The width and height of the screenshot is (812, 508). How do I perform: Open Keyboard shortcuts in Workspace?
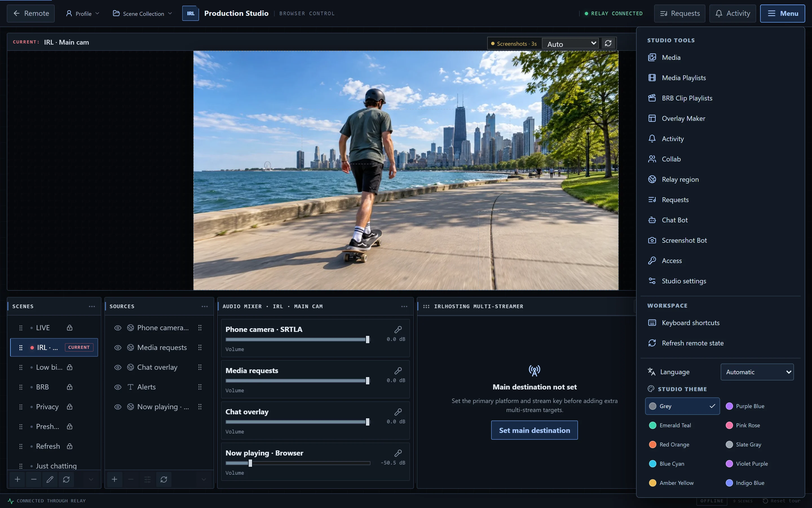tap(720, 323)
